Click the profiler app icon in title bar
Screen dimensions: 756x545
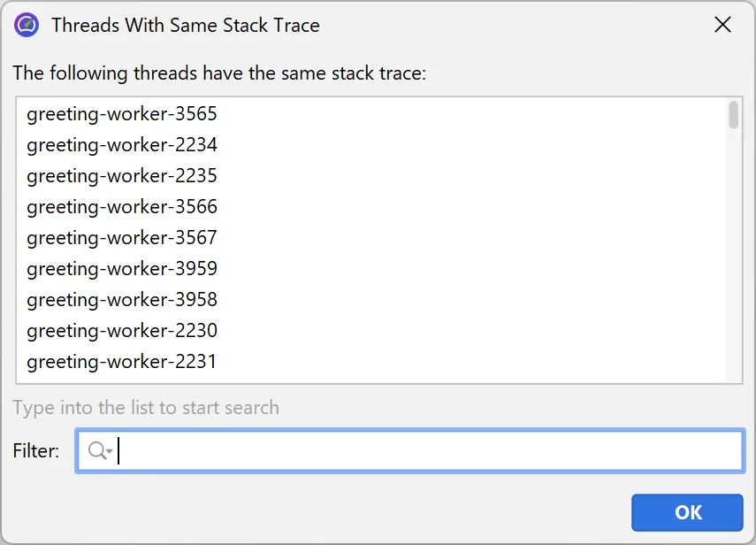point(27,25)
